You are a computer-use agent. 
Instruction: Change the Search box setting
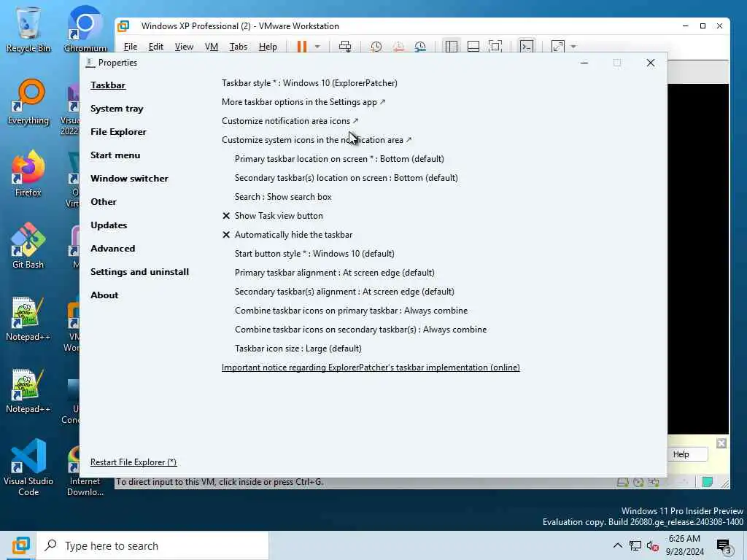point(283,197)
